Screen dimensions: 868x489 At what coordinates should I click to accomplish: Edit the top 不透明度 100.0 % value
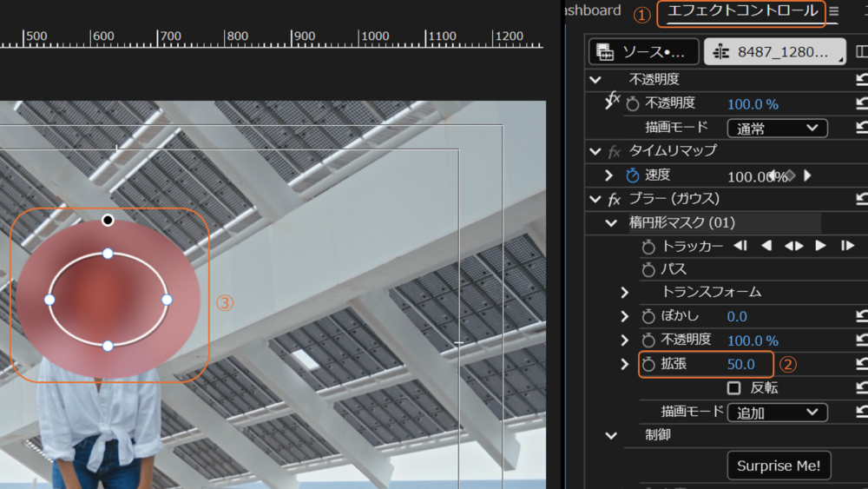tap(753, 103)
